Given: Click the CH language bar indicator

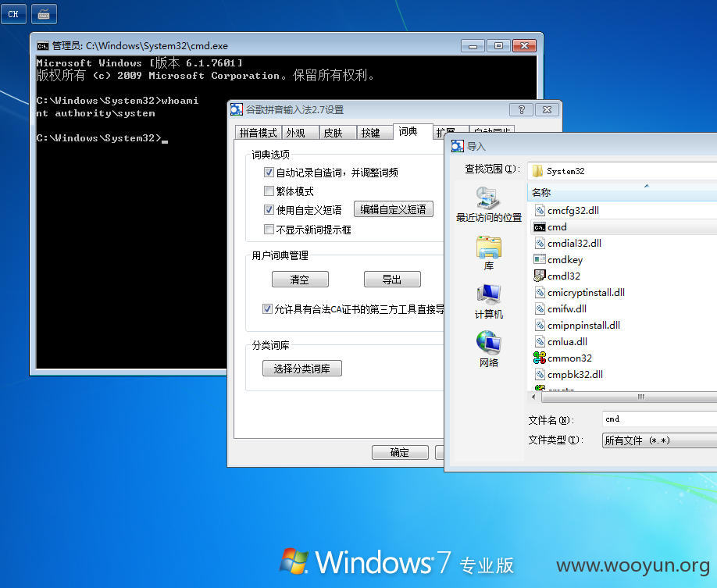Looking at the screenshot, I should [13, 14].
